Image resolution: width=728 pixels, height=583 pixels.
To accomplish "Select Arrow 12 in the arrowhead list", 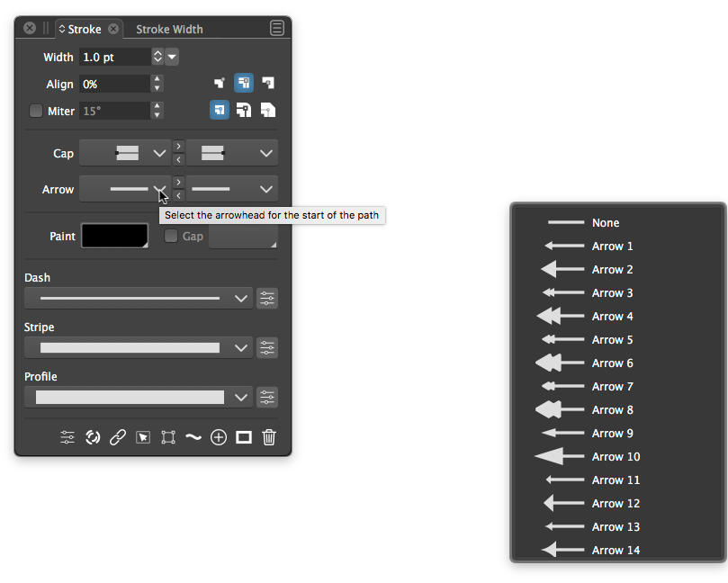I will pos(616,504).
